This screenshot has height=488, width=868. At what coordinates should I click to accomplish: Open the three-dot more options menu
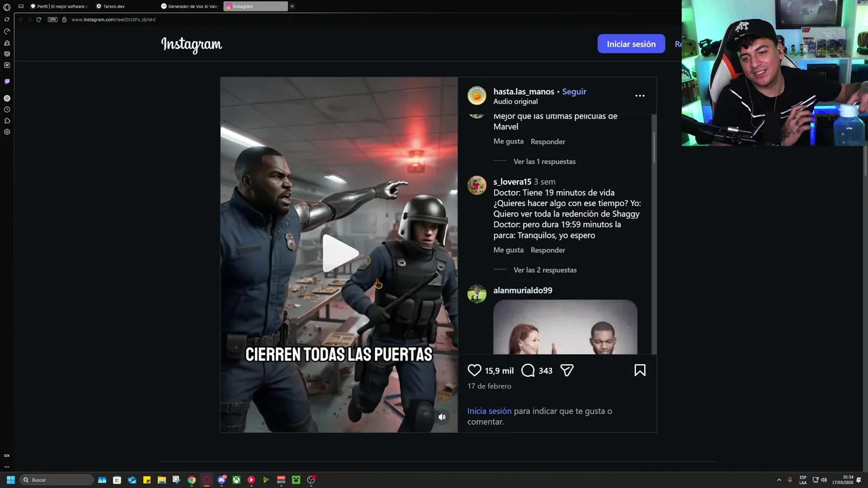pos(639,96)
